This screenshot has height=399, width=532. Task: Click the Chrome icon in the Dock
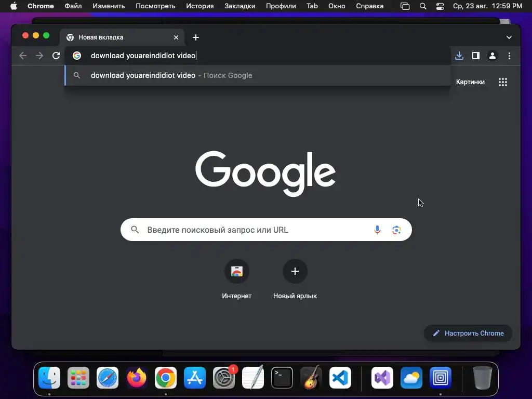166,378
